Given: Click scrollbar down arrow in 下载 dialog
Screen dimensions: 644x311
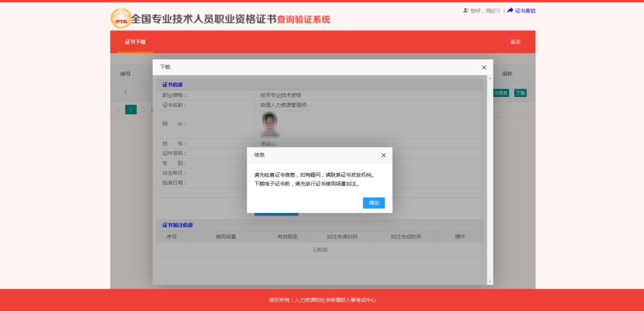Looking at the screenshot, I should 490,281.
